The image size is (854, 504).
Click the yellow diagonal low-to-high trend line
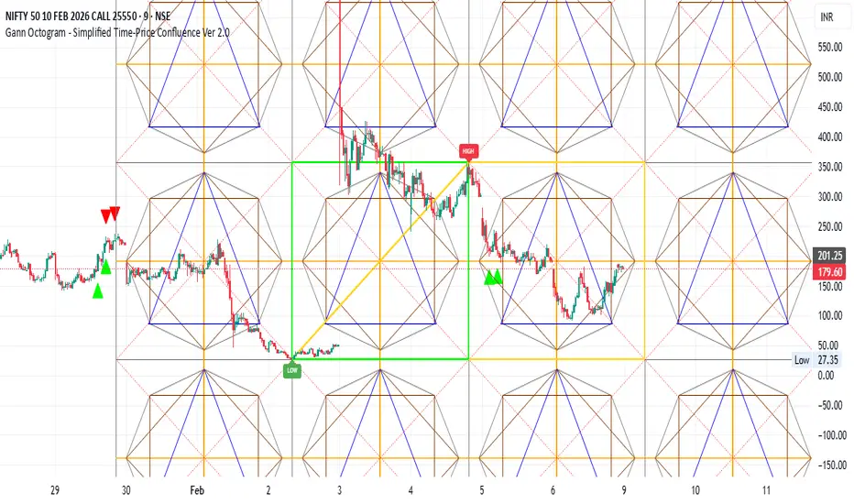point(380,260)
